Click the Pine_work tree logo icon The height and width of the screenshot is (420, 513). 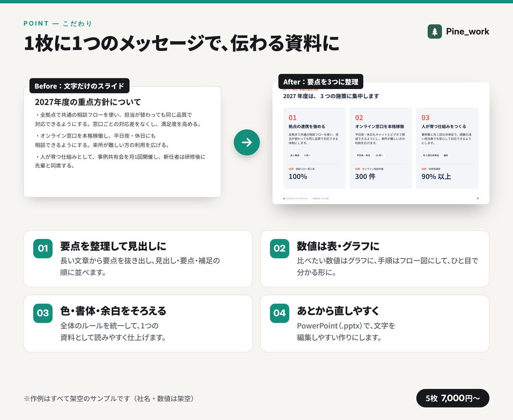435,31
